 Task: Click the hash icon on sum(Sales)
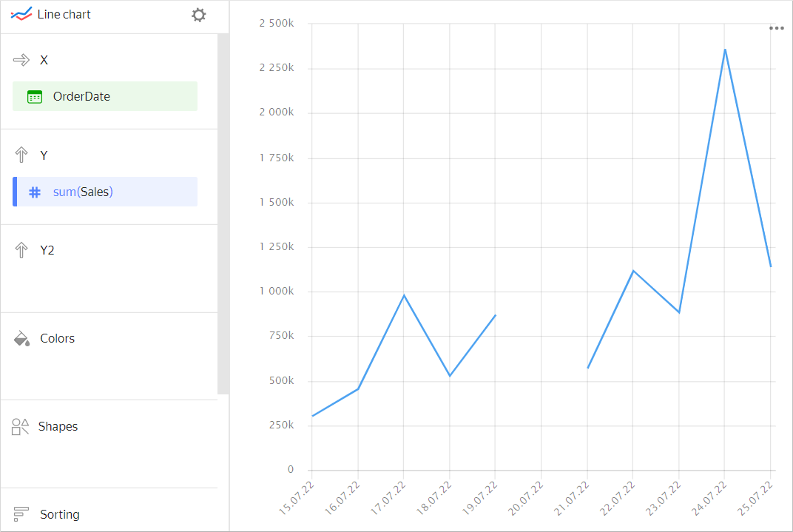(x=35, y=192)
